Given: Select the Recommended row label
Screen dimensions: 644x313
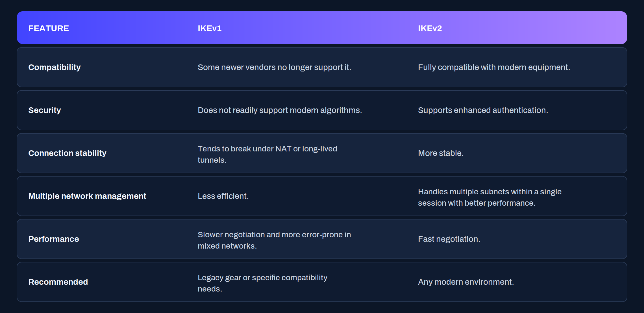Looking at the screenshot, I should pos(58,282).
